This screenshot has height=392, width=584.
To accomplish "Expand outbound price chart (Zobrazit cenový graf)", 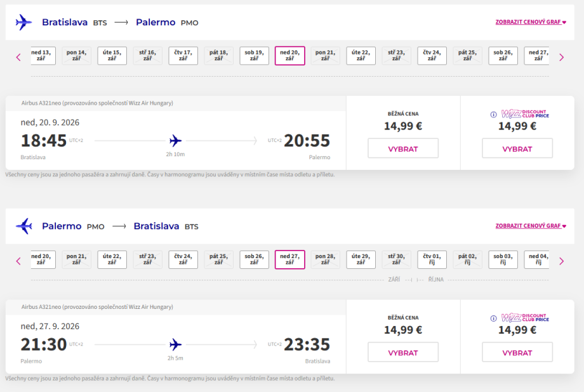I will click(530, 22).
